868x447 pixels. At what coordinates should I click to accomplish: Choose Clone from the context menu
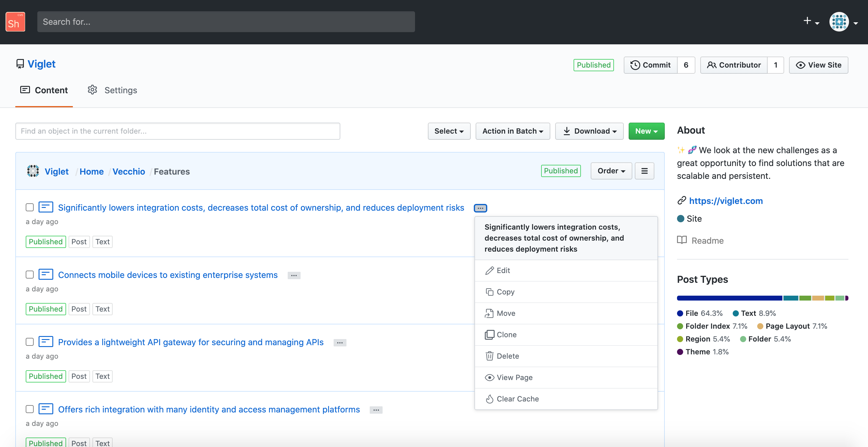[566, 334]
